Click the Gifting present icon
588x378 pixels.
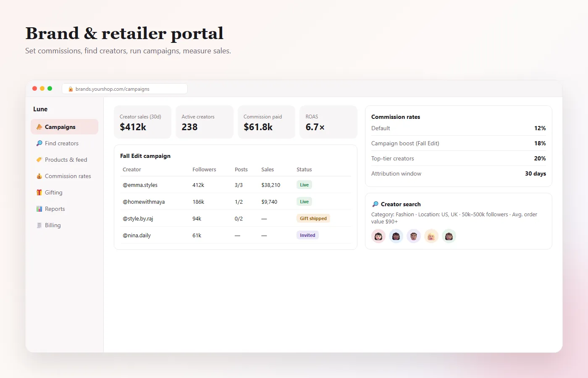(x=39, y=192)
